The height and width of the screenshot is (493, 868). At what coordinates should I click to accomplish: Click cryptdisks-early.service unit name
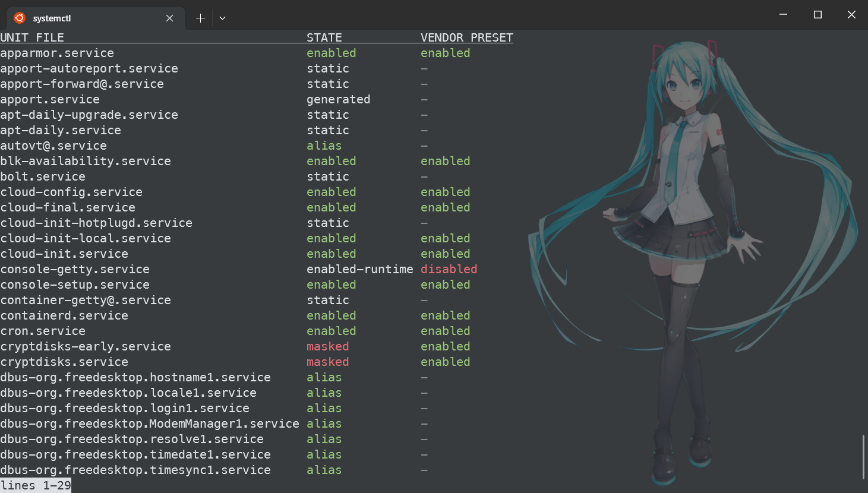coord(86,346)
